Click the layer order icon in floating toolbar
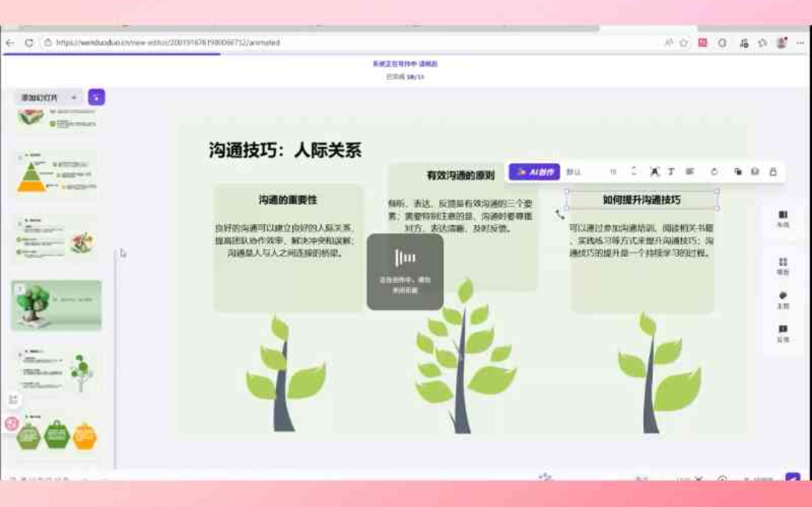This screenshot has height=507, width=812. coord(738,172)
